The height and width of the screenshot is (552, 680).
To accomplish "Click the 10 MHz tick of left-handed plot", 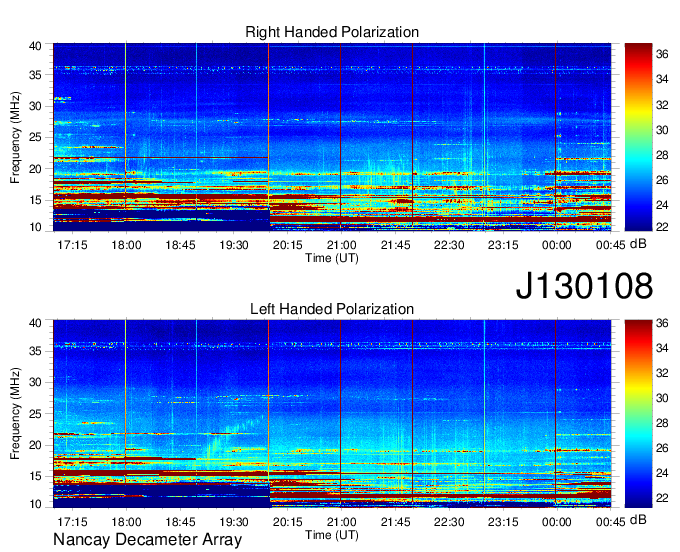I will pos(35,504).
